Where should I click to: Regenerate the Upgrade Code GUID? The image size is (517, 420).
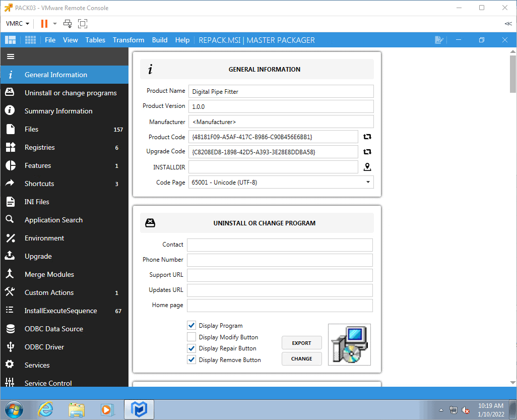point(367,152)
